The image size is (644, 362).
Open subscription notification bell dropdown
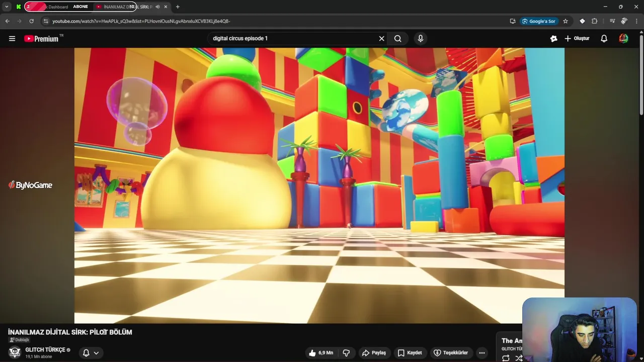(91, 353)
